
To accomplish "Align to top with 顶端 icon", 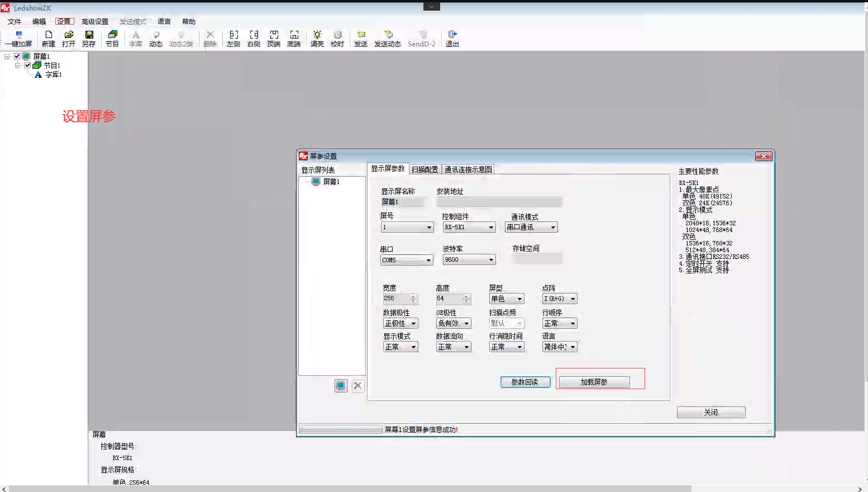I will (274, 39).
